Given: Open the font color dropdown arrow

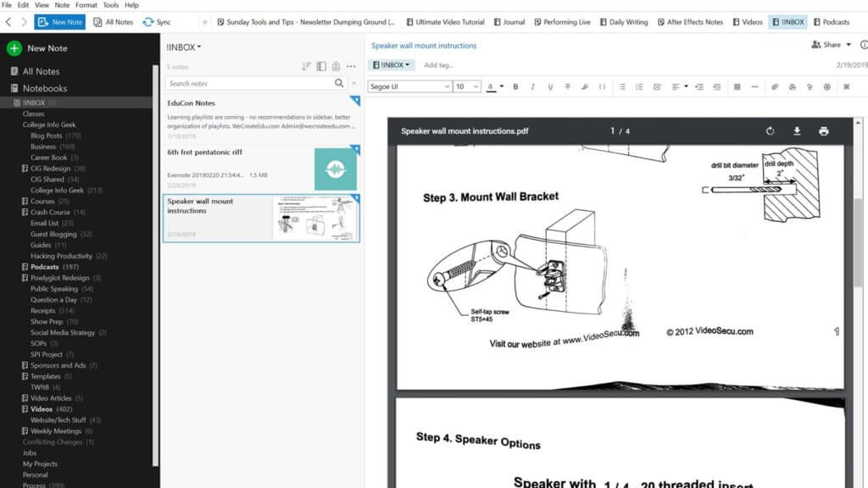Looking at the screenshot, I should coord(502,86).
